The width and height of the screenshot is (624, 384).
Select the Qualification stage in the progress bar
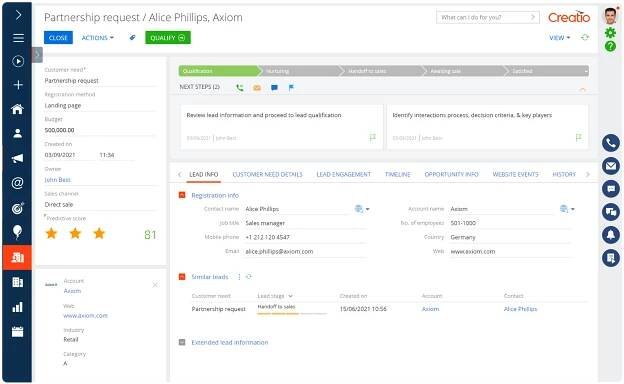(219, 71)
